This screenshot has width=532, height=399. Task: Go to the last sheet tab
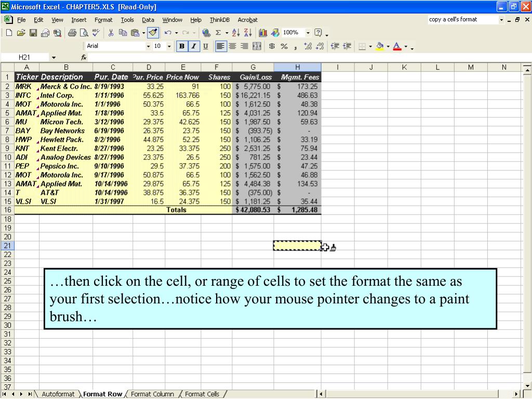(30, 394)
